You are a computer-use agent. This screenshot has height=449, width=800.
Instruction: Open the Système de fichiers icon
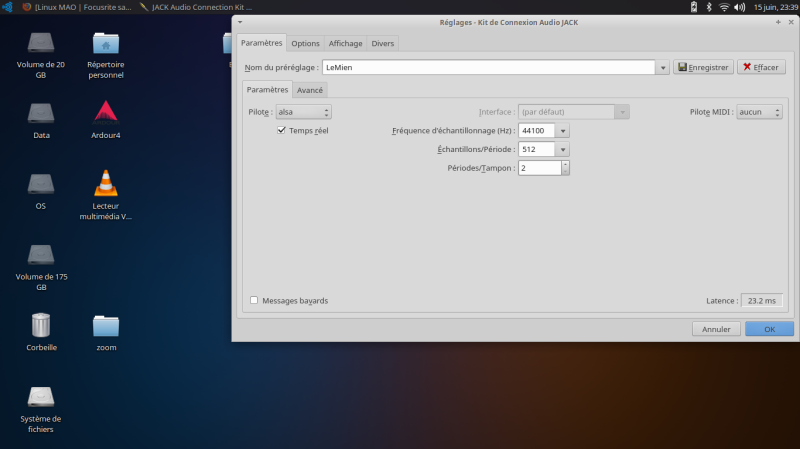tap(40, 396)
